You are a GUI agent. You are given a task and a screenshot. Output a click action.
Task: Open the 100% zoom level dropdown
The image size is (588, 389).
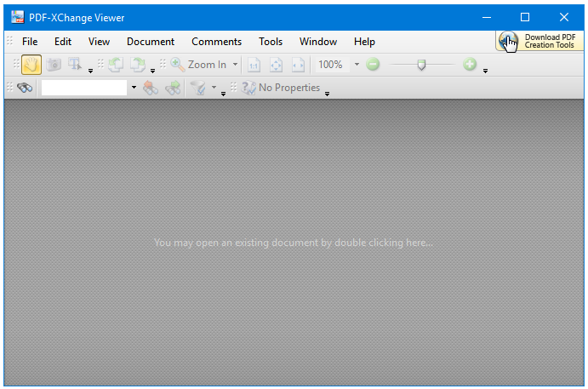357,65
